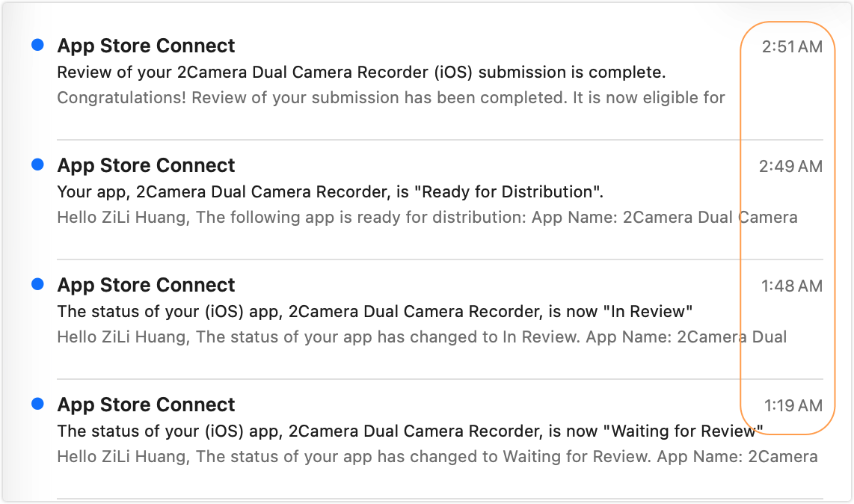Click the preview text starting with "Congratulations! Review of your submission"

[390, 98]
